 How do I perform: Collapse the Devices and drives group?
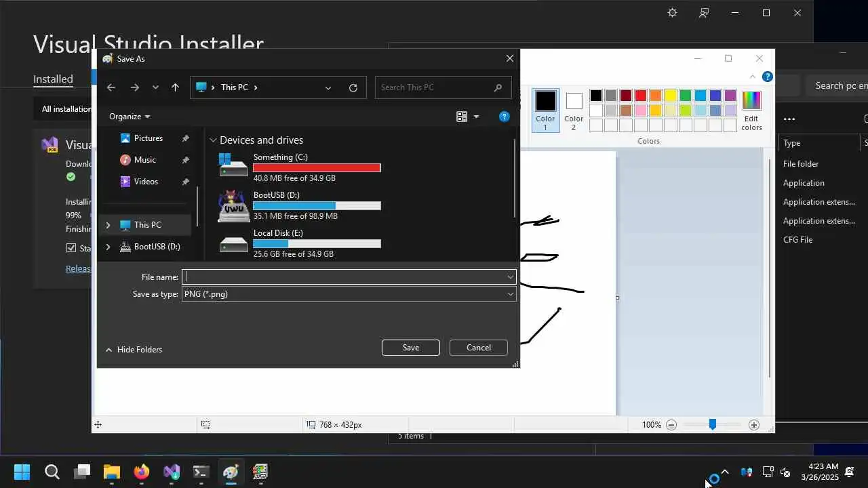213,140
